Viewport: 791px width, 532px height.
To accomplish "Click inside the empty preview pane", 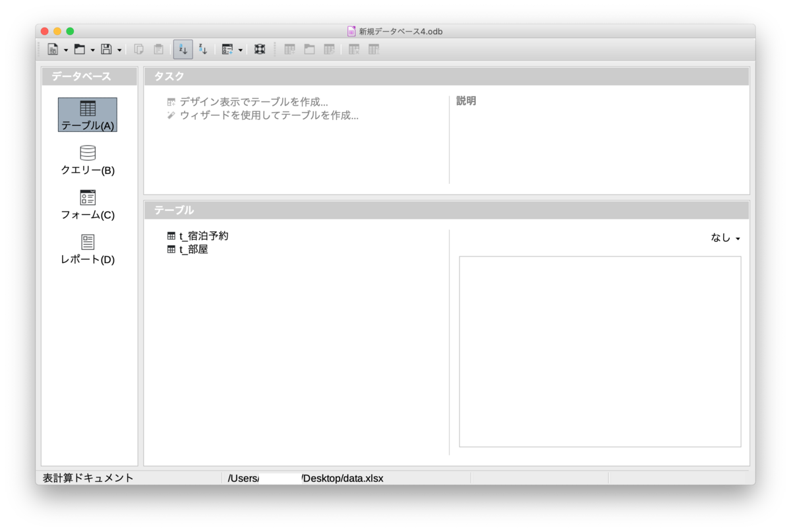I will coord(600,352).
